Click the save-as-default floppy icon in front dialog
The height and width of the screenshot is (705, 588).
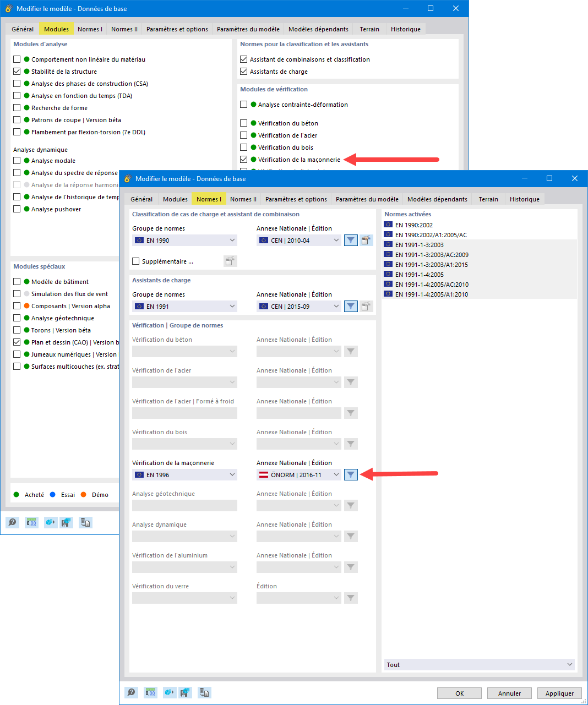click(185, 692)
